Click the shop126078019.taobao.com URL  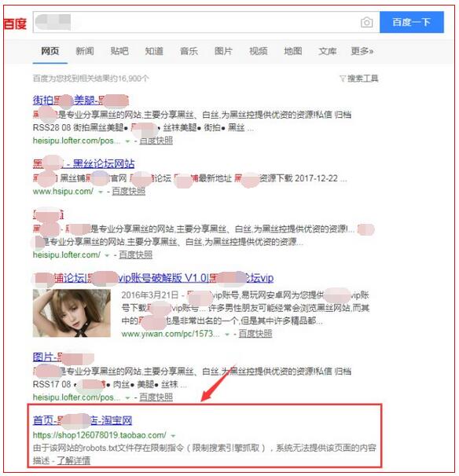click(x=99, y=435)
